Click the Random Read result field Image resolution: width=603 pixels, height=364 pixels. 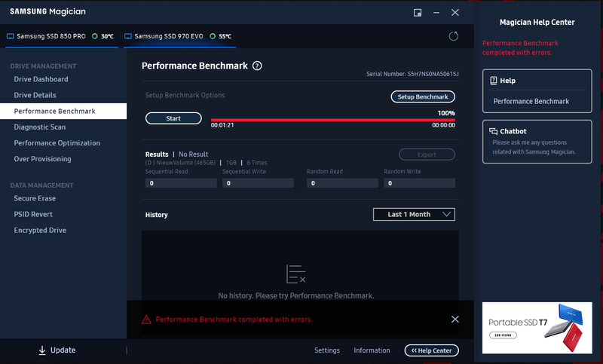342,183
